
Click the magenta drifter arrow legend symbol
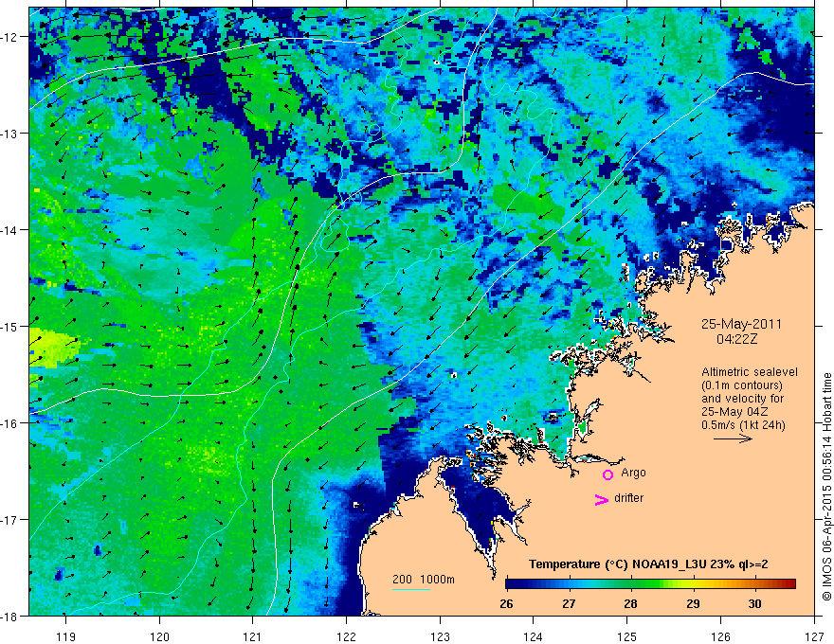click(602, 499)
